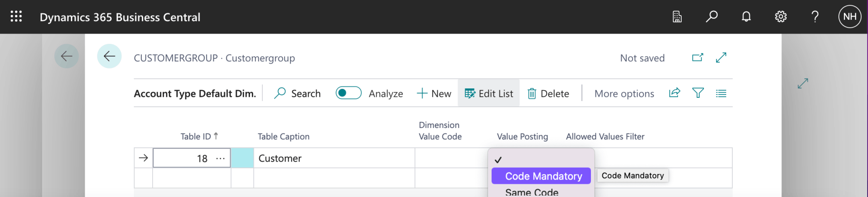The height and width of the screenshot is (197, 868).
Task: Choose Same Code posting option
Action: [x=532, y=192]
